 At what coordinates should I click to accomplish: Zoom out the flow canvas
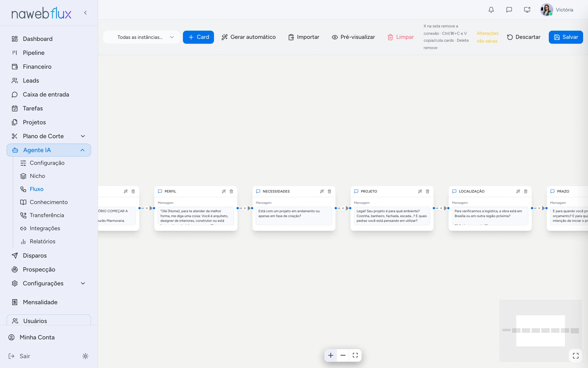click(343, 355)
